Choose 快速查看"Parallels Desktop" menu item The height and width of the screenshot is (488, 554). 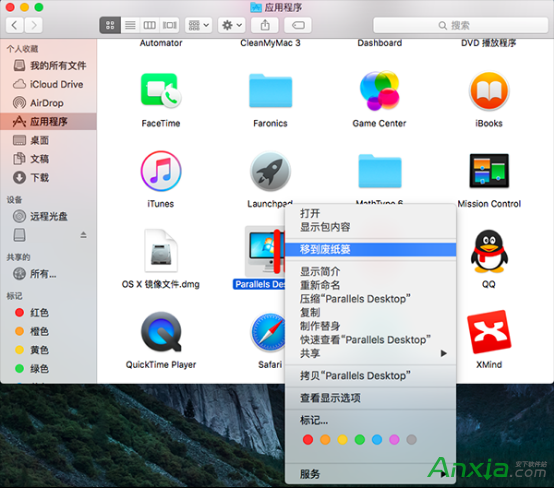(x=370, y=340)
